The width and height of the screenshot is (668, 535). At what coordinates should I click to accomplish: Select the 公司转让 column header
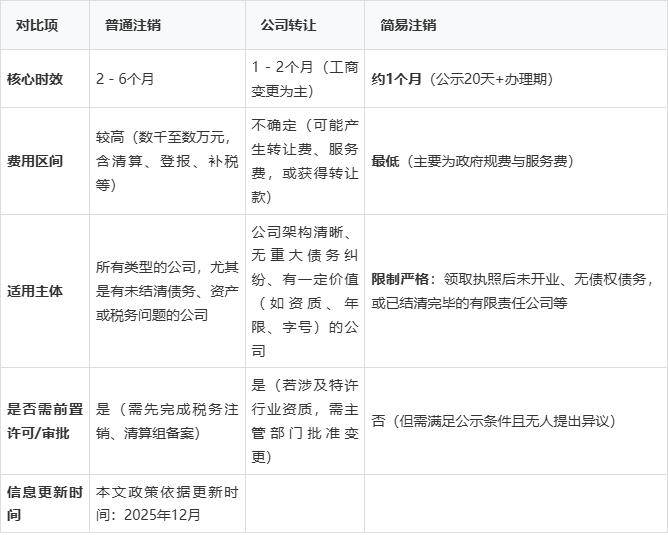pyautogui.click(x=305, y=25)
